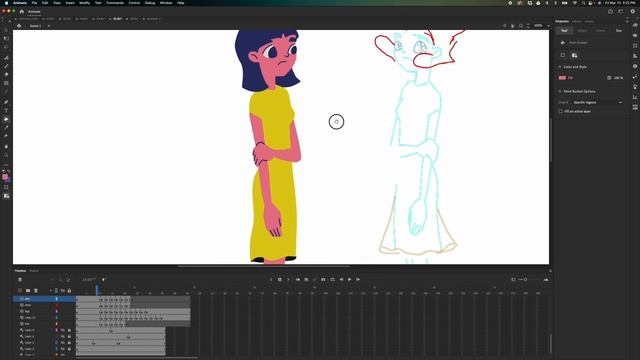Open Spotlight search in menu bar
640x360 pixels.
coord(583,3)
